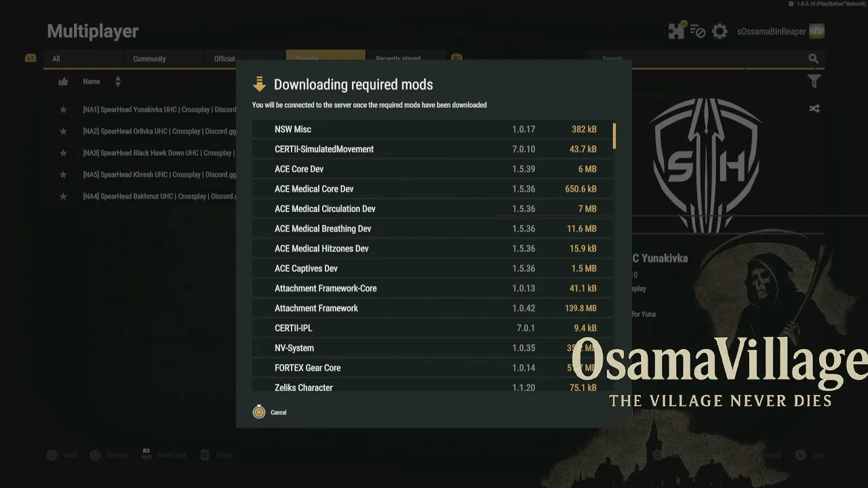Toggle favorite star for [NA5] SpearHead Khresh
This screenshot has height=488, width=868.
(63, 175)
